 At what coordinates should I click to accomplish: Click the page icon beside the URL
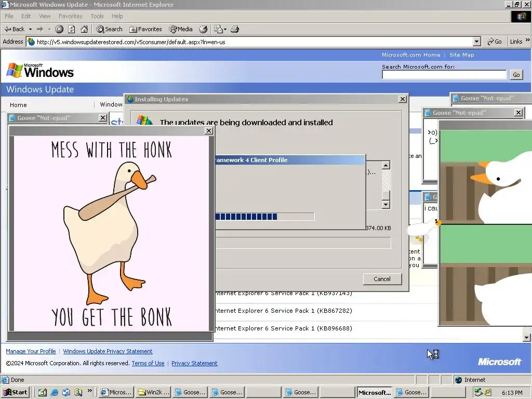tap(31, 42)
